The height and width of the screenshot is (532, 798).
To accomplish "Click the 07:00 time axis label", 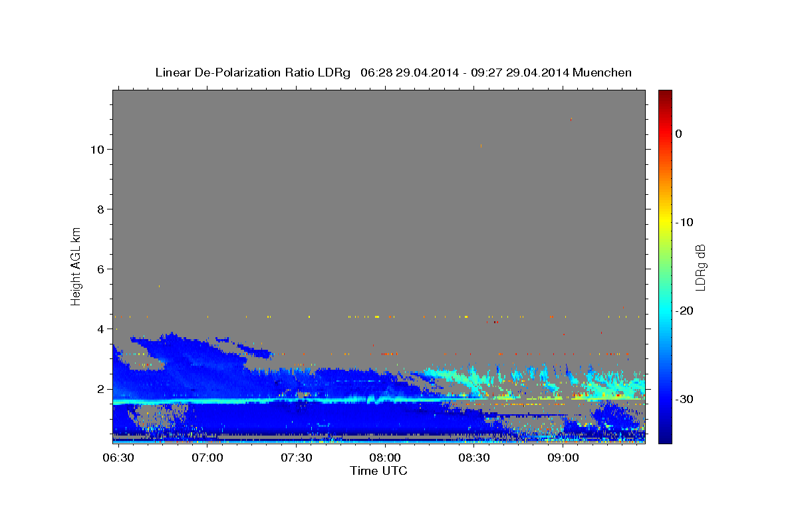I will click(x=207, y=458).
